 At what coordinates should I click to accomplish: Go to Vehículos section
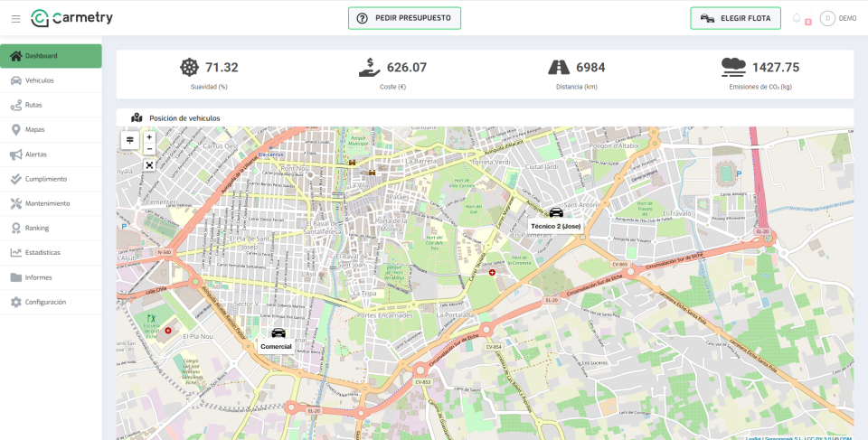click(51, 80)
